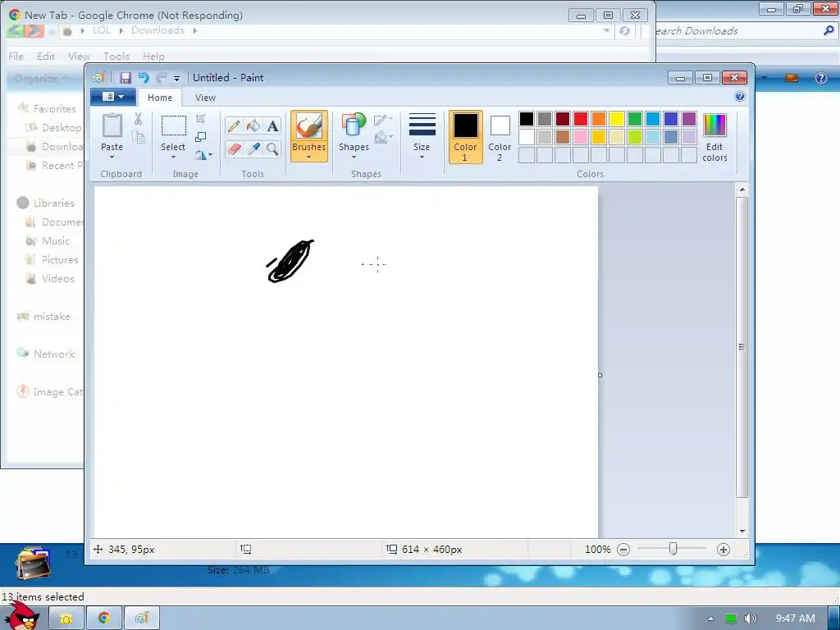
Task: Click the Resize icon in Image group
Action: pyautogui.click(x=200, y=137)
